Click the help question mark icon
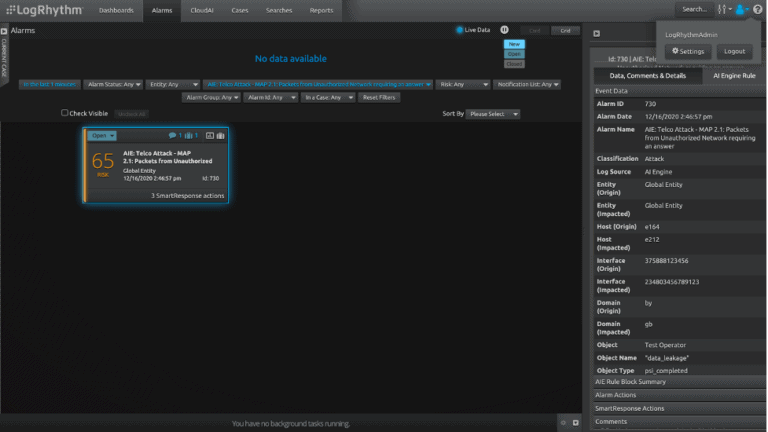 pyautogui.click(x=757, y=9)
